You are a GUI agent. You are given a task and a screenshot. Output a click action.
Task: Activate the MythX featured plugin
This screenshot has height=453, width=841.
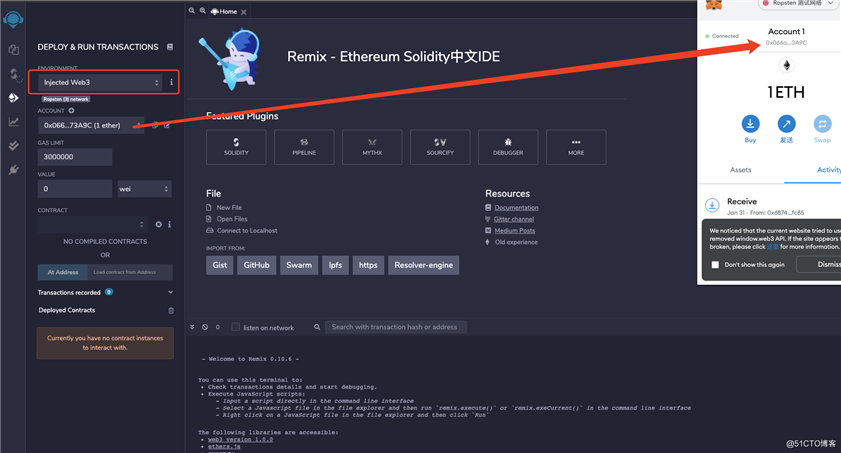tap(372, 147)
